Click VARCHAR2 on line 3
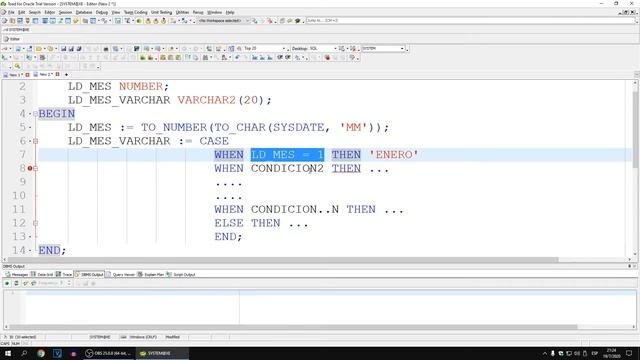The image size is (640, 360). 207,100
